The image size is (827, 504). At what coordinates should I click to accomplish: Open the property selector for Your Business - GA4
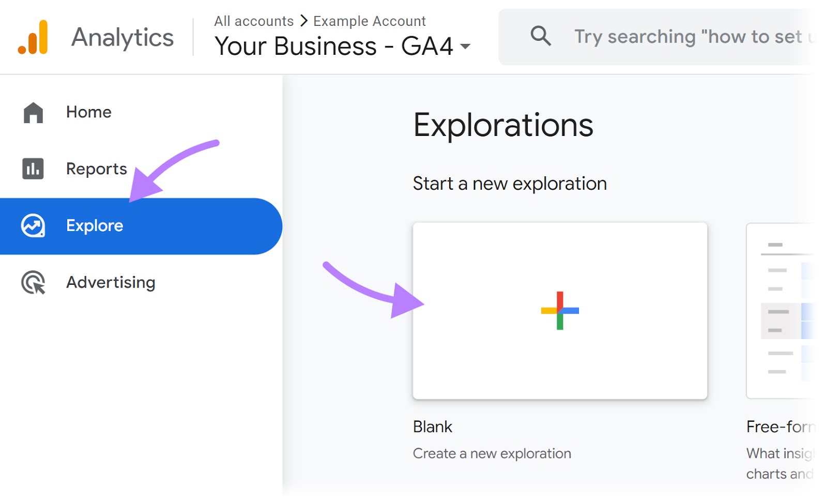point(335,47)
